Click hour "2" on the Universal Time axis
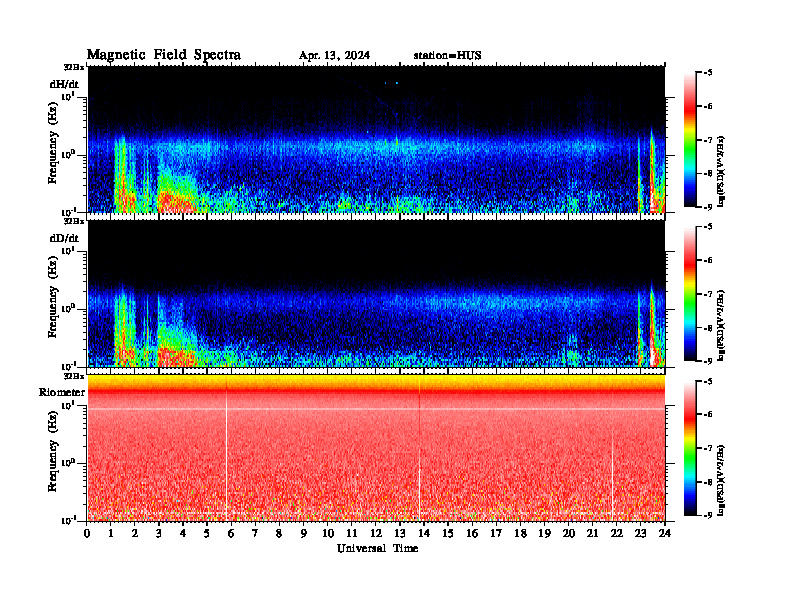Screen dimensions: 792x612 (135, 533)
